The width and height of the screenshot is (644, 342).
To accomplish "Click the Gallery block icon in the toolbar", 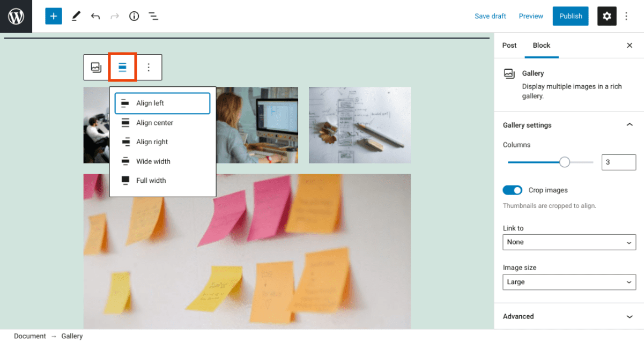I will 96,67.
